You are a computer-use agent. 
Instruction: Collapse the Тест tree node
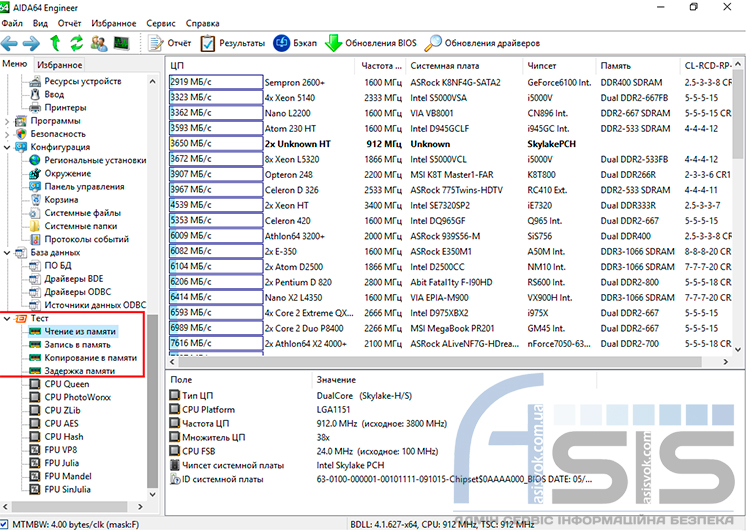point(7,319)
